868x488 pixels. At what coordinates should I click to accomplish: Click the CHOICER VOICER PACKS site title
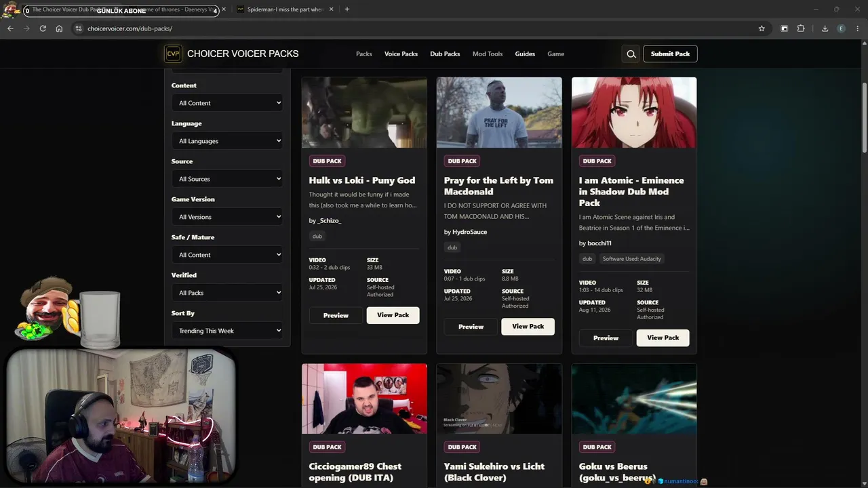(243, 54)
